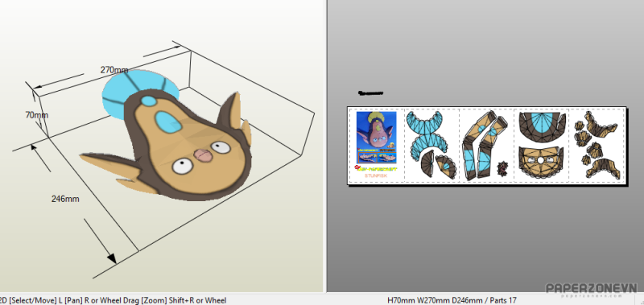
Task: Click Stunfisk's left eye on the 3D model
Action: (221, 147)
